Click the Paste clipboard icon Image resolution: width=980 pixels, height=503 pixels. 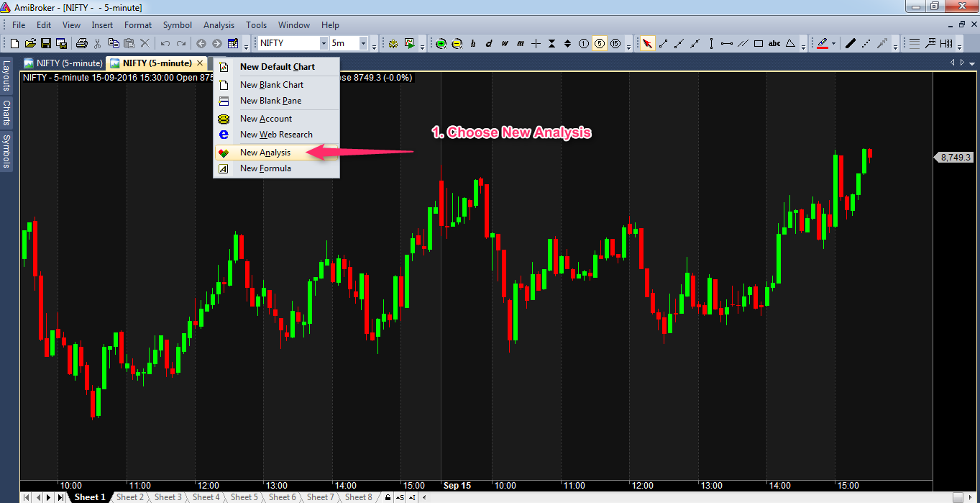tap(129, 43)
